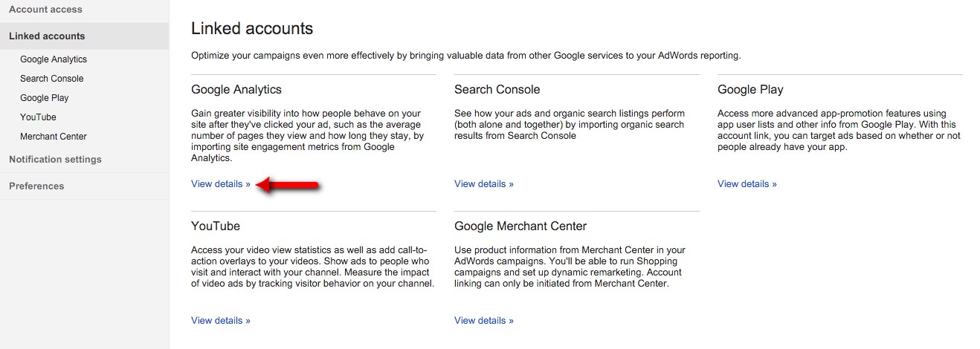The height and width of the screenshot is (349, 980).
Task: Go to Search Console sidebar sub-item
Action: (x=51, y=79)
